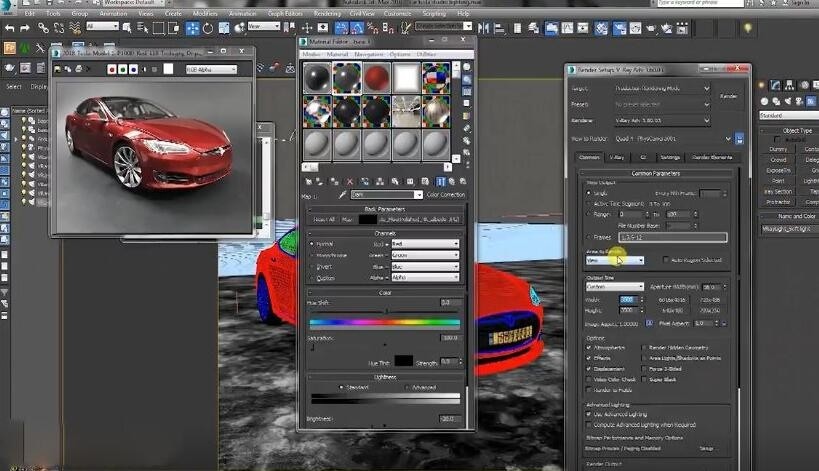819x471 pixels.
Task: Open the Output Size Custom dropdown
Action: click(x=615, y=287)
